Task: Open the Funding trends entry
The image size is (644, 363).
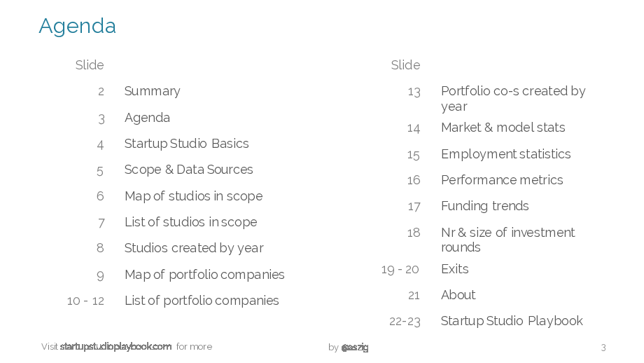Action: click(485, 206)
